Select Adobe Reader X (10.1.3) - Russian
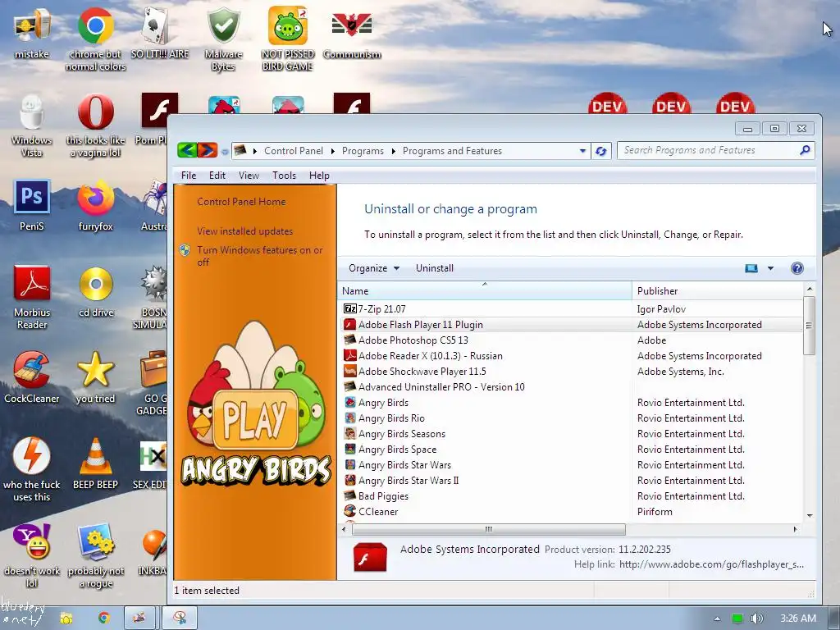The height and width of the screenshot is (630, 840). pos(572,356)
